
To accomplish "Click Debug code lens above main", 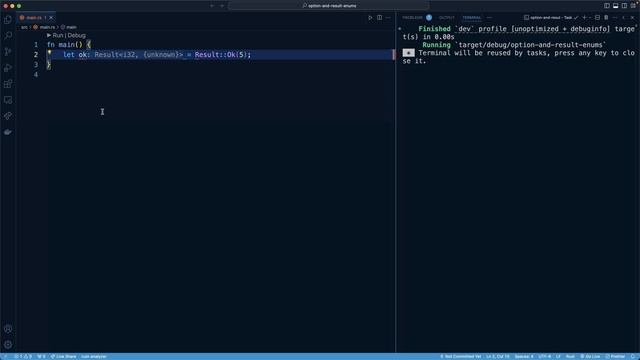I will pos(76,36).
